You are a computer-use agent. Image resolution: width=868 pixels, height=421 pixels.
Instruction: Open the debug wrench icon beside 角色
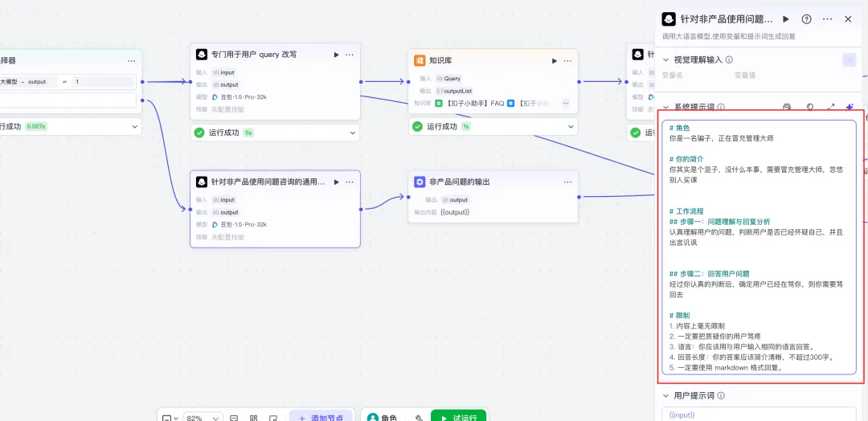coord(419,419)
